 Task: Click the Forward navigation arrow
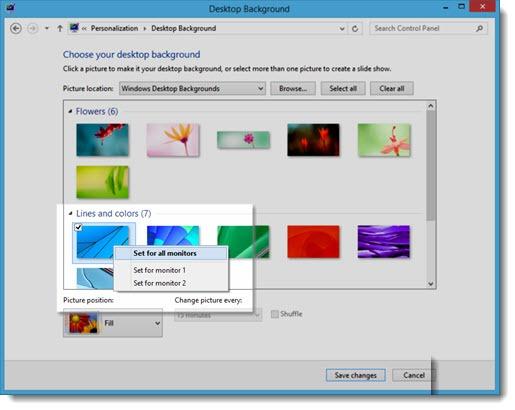(x=32, y=29)
